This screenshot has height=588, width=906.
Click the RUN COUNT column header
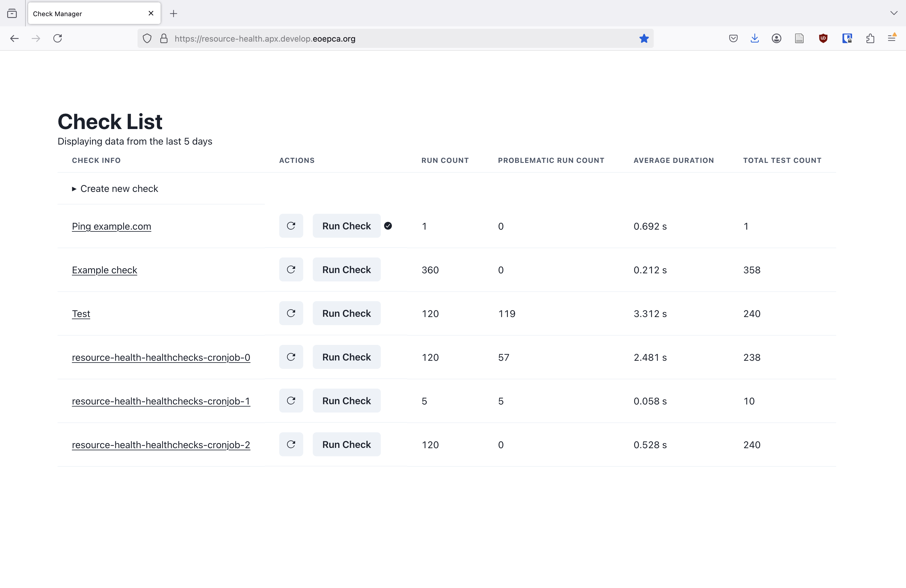pyautogui.click(x=445, y=160)
